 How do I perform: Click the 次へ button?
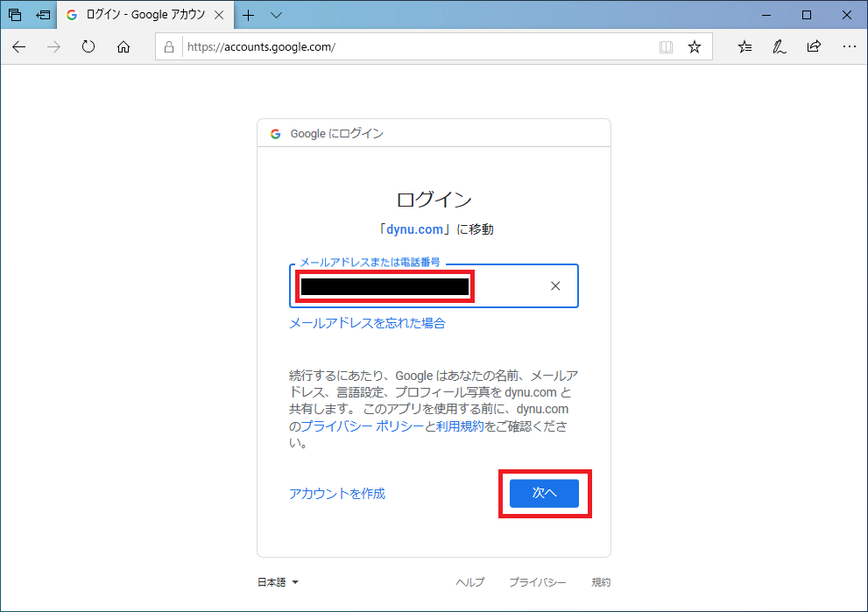544,493
